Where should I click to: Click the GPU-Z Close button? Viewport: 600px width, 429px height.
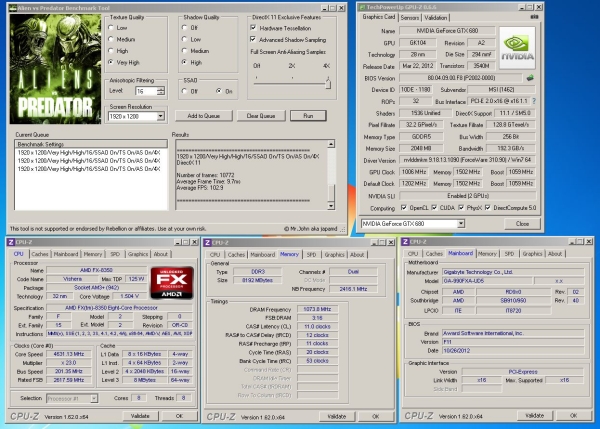pos(522,224)
